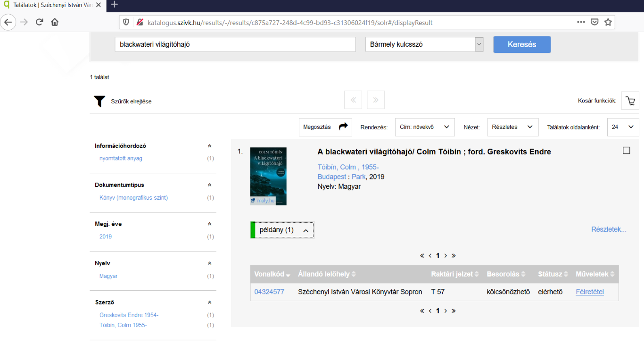Filter by author Greskovits Endre 1954-
The height and width of the screenshot is (346, 644).
coord(129,315)
